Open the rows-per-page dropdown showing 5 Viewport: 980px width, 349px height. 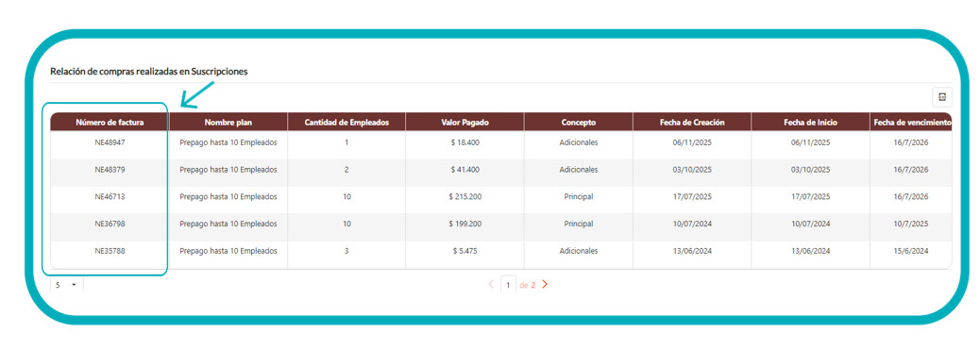(x=66, y=285)
